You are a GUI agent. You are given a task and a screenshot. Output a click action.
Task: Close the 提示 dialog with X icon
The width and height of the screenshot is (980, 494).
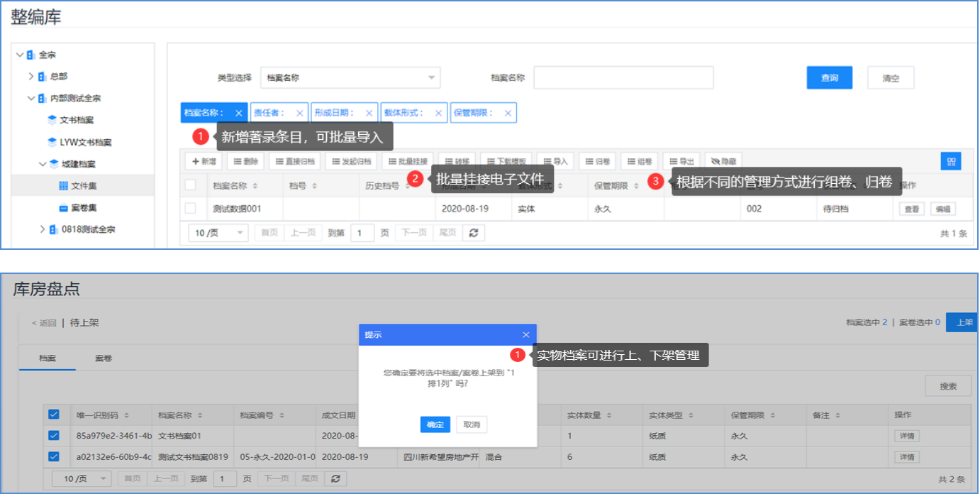(x=525, y=334)
